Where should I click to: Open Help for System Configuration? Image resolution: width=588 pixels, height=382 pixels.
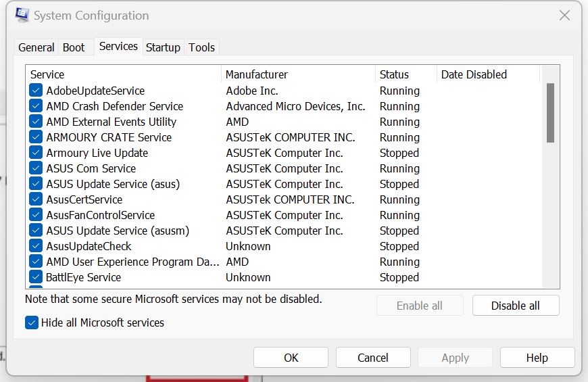tap(537, 358)
